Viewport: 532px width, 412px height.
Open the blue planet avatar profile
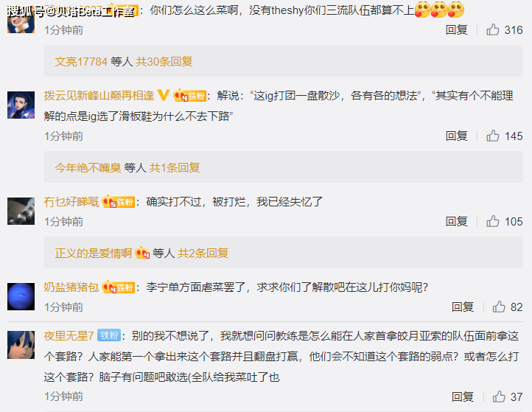click(21, 296)
